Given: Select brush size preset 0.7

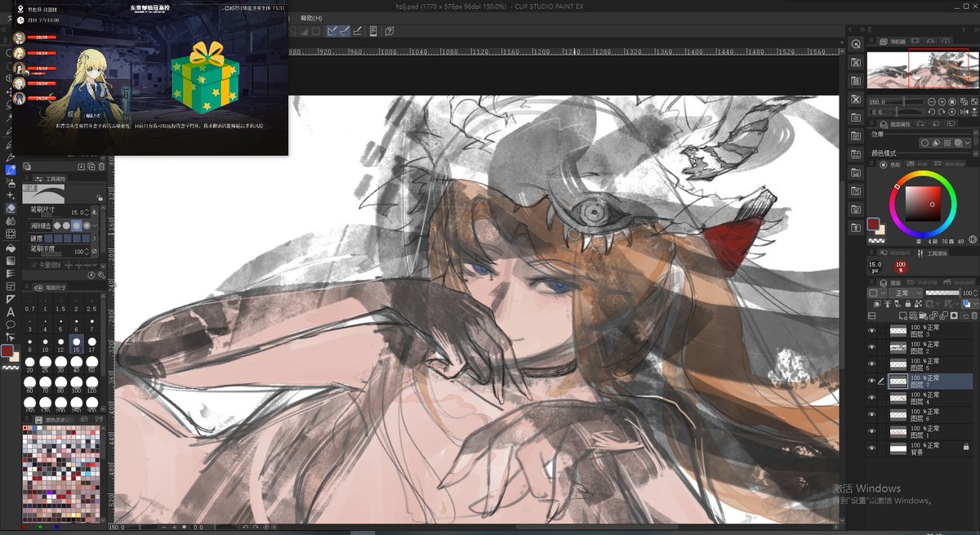Looking at the screenshot, I should [29, 304].
